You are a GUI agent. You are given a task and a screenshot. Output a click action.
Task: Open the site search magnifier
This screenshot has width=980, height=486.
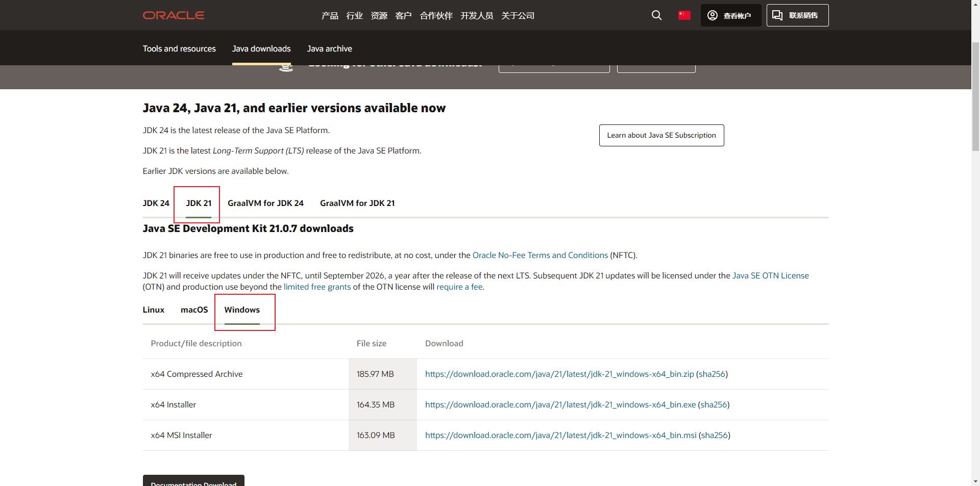656,15
